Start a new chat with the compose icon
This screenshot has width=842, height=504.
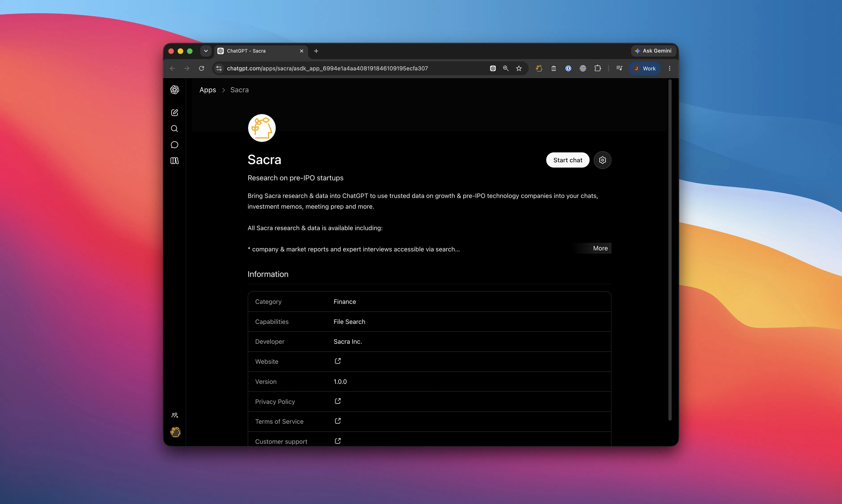tap(174, 112)
